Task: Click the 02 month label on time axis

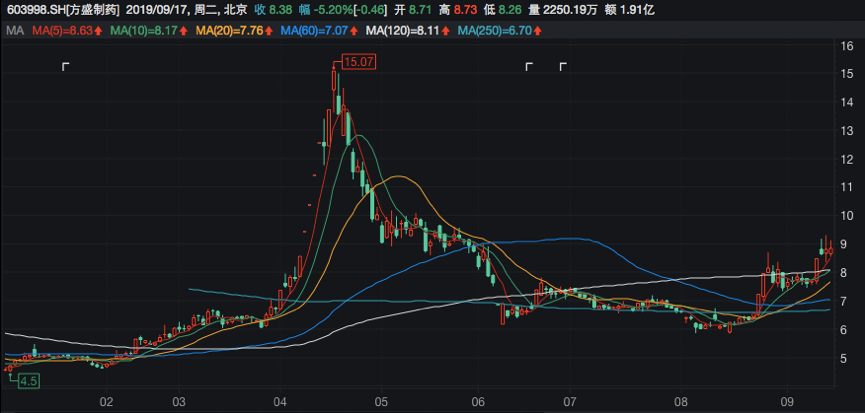Action: [x=106, y=402]
